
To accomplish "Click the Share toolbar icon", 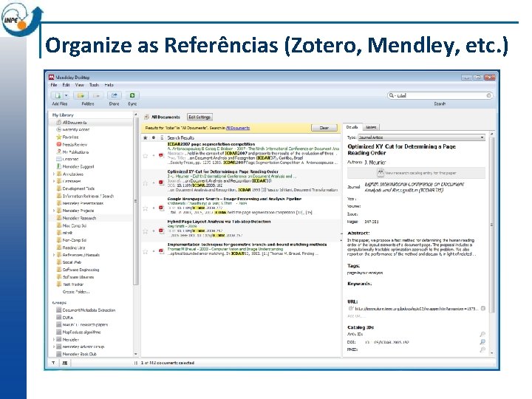I will (x=115, y=95).
